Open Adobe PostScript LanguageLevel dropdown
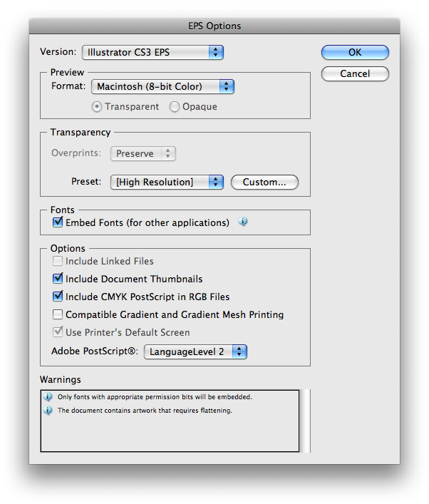The width and height of the screenshot is (429, 504). point(195,351)
